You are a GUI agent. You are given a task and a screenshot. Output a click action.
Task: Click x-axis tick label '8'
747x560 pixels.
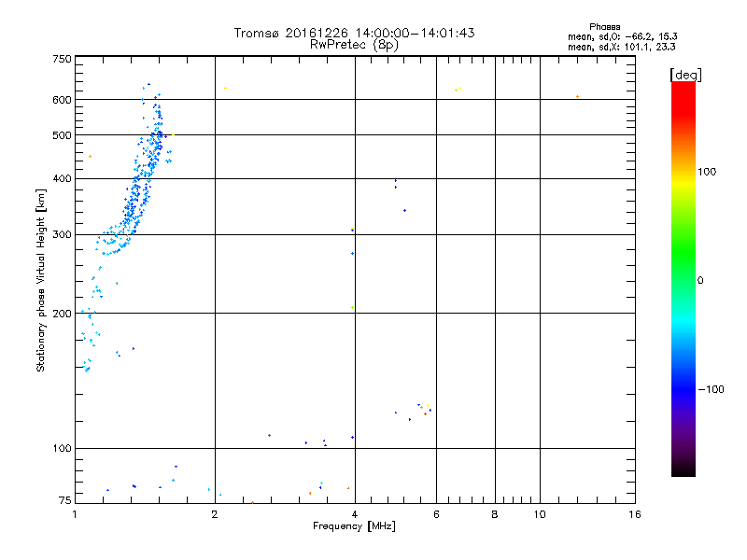pos(495,514)
